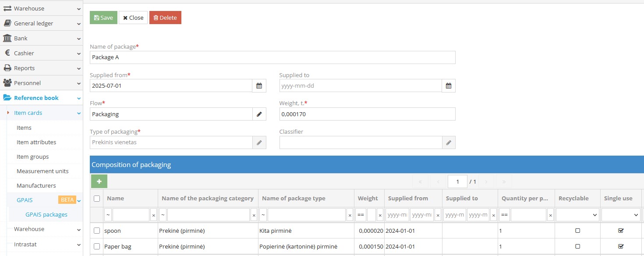
Task: Open the Recyclable filter dropdown
Action: coord(577,215)
